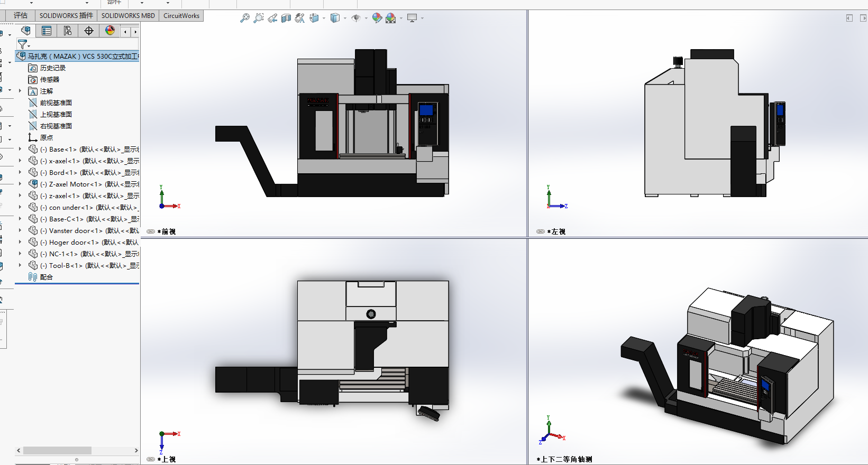
Task: Open the PropertyManager tab
Action: [x=47, y=31]
